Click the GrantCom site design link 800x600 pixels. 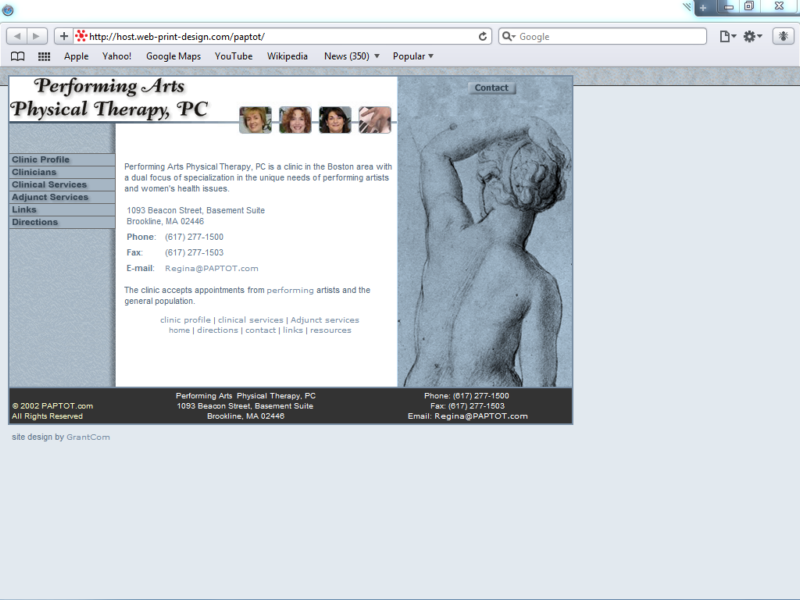tap(88, 437)
